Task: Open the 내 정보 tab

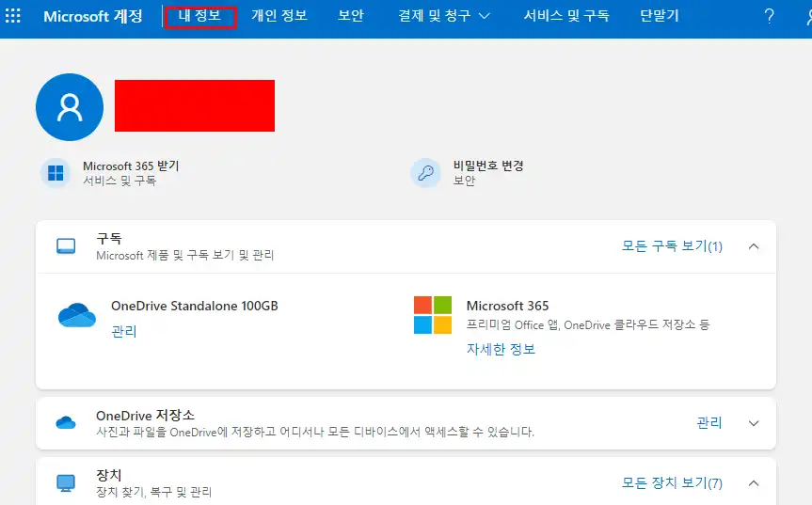Action: tap(199, 16)
